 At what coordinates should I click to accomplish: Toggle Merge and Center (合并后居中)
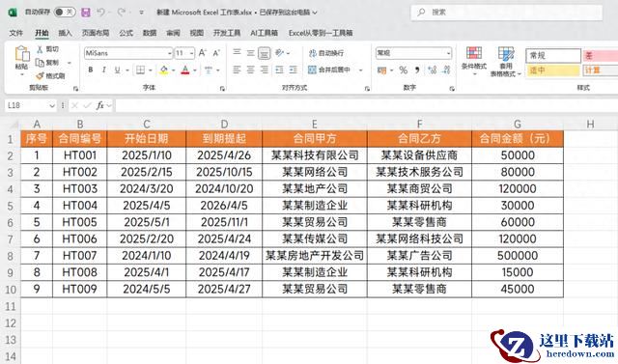329,70
